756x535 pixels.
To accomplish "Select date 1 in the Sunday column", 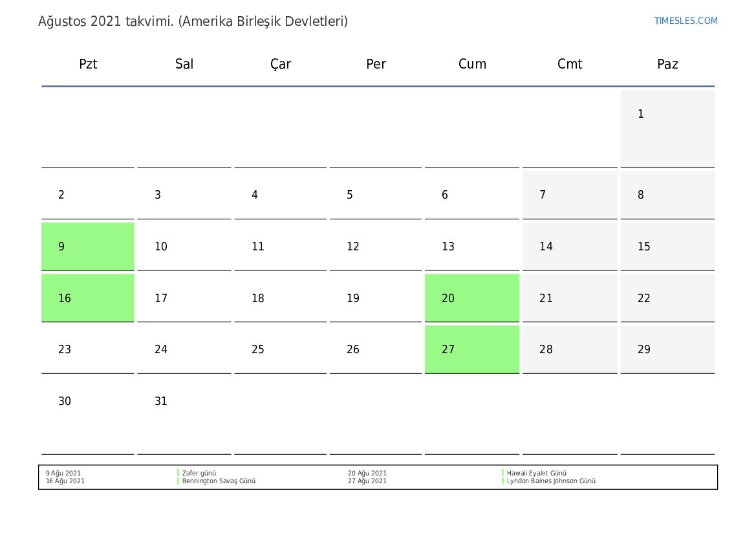I will click(x=667, y=128).
